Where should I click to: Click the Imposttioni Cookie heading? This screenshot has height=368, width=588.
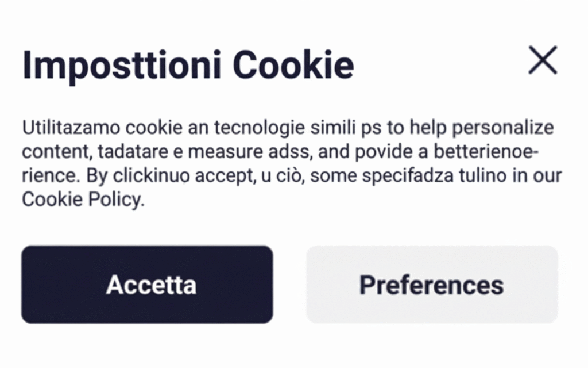(188, 66)
